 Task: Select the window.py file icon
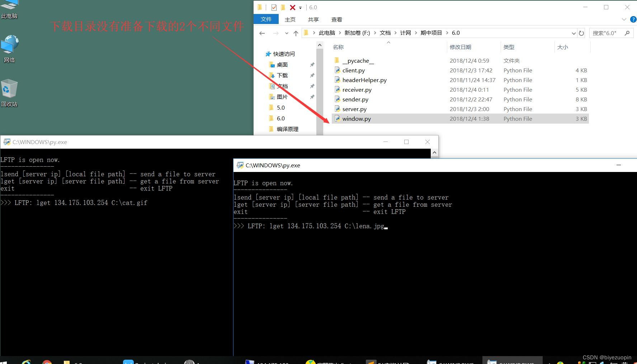[x=337, y=119]
